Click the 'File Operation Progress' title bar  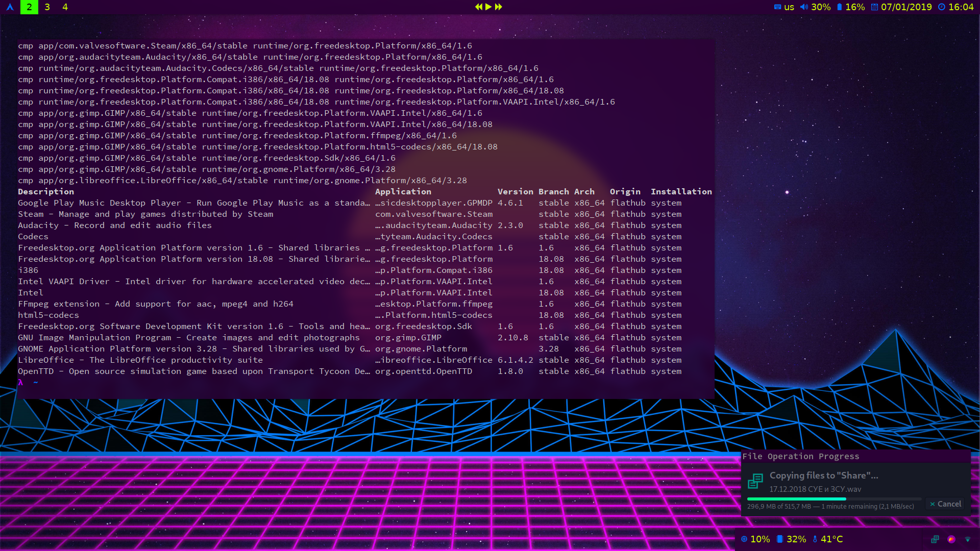tap(855, 457)
